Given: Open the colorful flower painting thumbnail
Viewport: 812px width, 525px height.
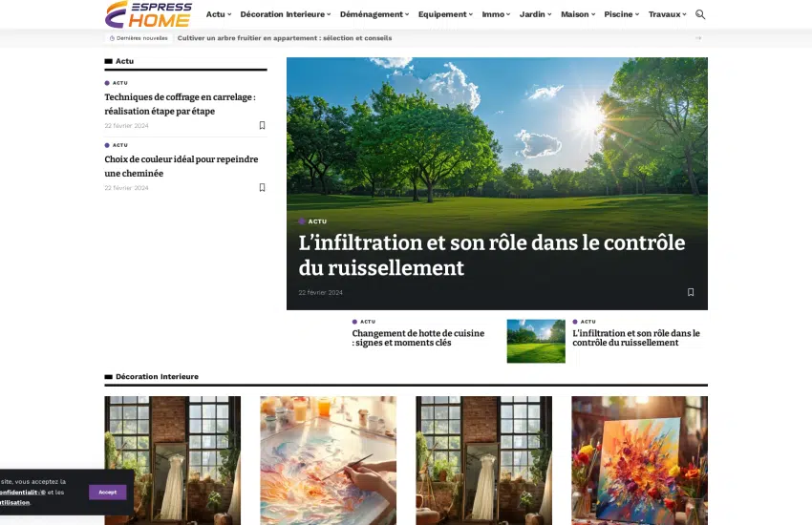Looking at the screenshot, I should 639,461.
